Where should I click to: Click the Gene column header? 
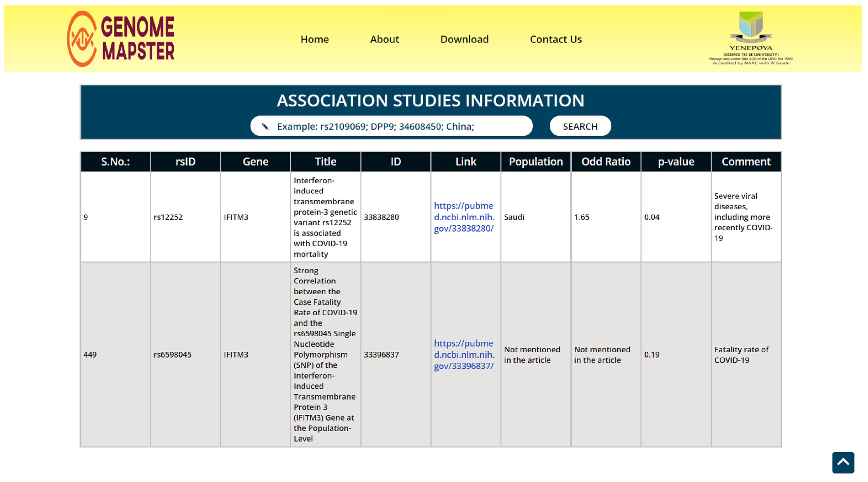click(x=255, y=162)
